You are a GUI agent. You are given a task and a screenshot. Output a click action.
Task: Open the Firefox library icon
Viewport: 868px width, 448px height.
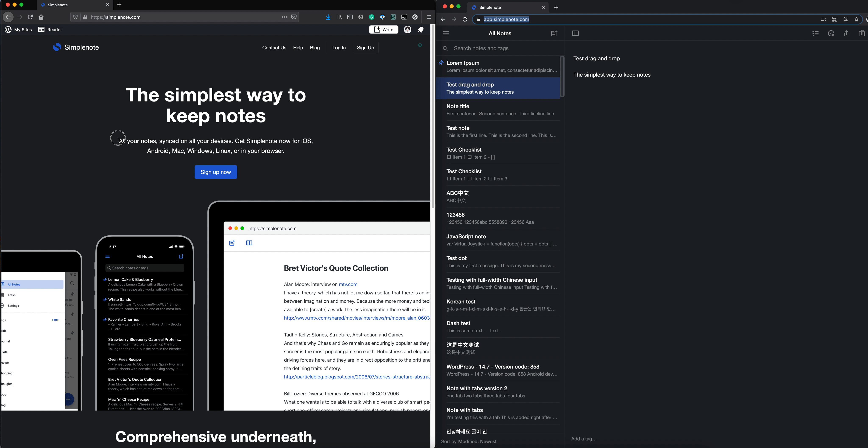click(x=339, y=17)
